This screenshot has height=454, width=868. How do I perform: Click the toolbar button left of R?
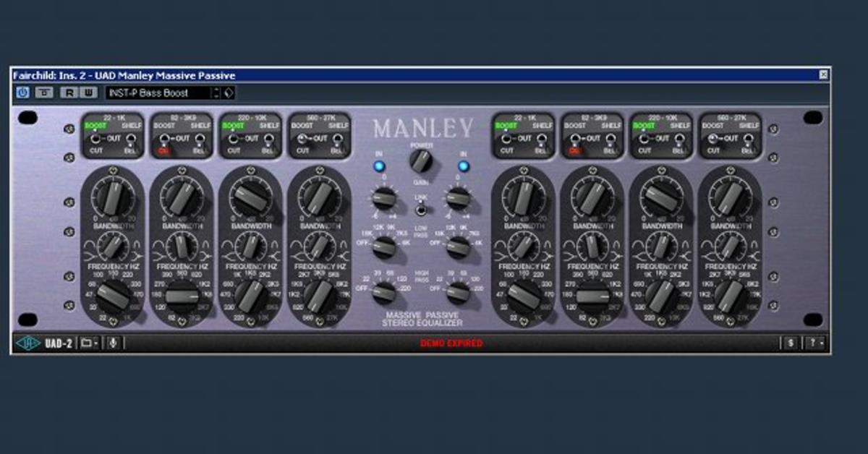[44, 93]
